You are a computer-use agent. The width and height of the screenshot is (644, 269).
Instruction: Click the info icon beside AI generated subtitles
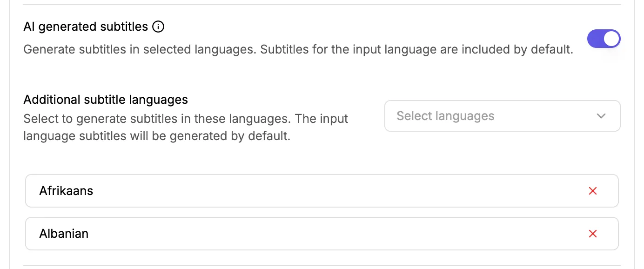click(159, 27)
